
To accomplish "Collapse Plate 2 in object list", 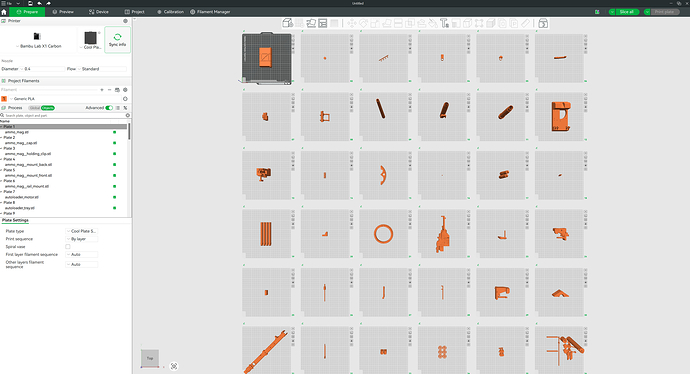I will [1, 138].
